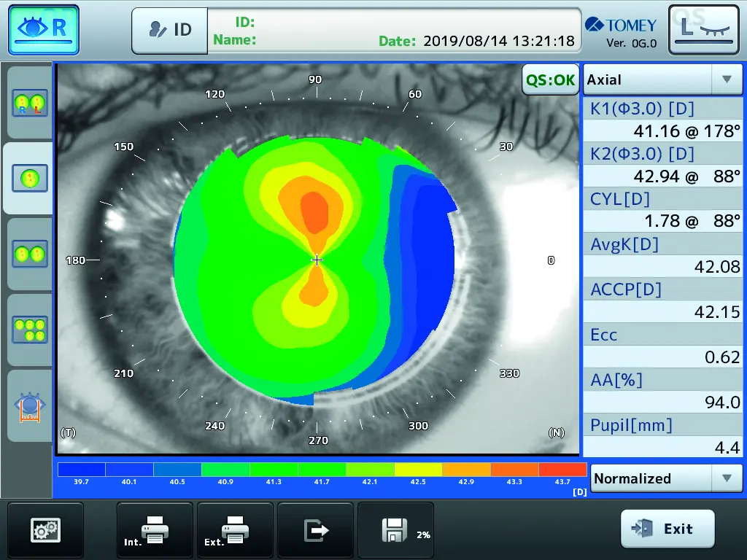
Task: Click the Tomey logo
Action: [x=621, y=26]
